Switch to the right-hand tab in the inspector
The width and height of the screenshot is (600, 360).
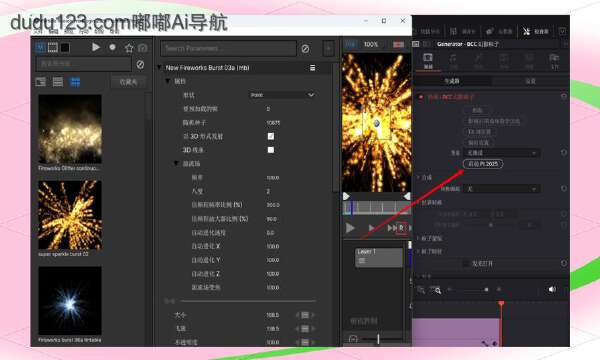(x=530, y=81)
